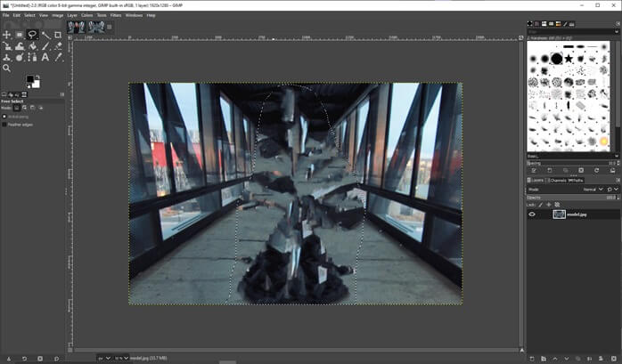Viewport: 622px width, 364px height.
Task: Click the delete layer button
Action: pyautogui.click(x=614, y=359)
